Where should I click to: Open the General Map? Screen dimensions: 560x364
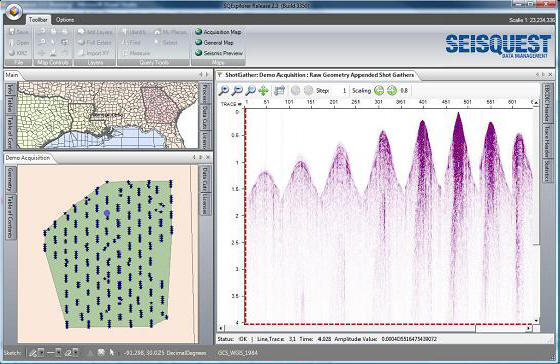click(214, 43)
